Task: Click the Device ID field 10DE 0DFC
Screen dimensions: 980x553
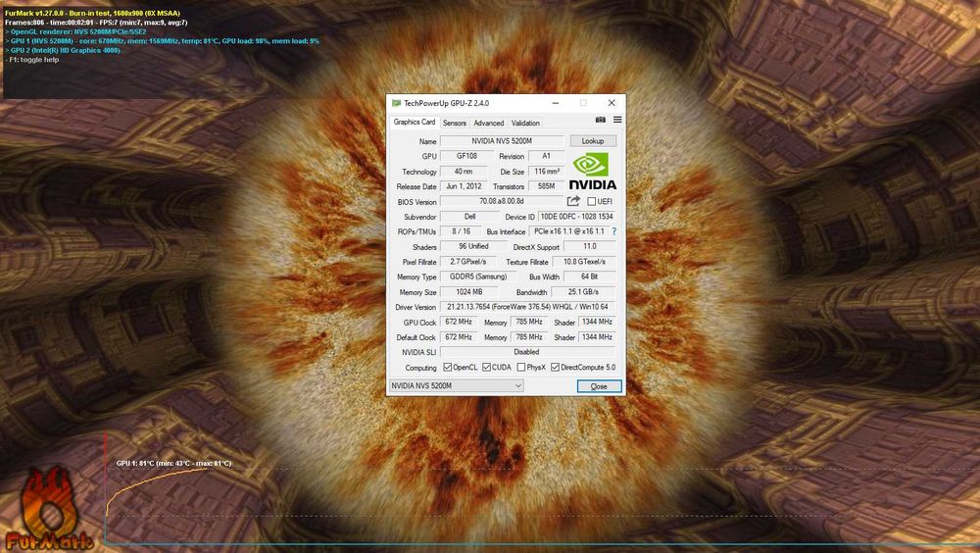Action: click(x=577, y=217)
